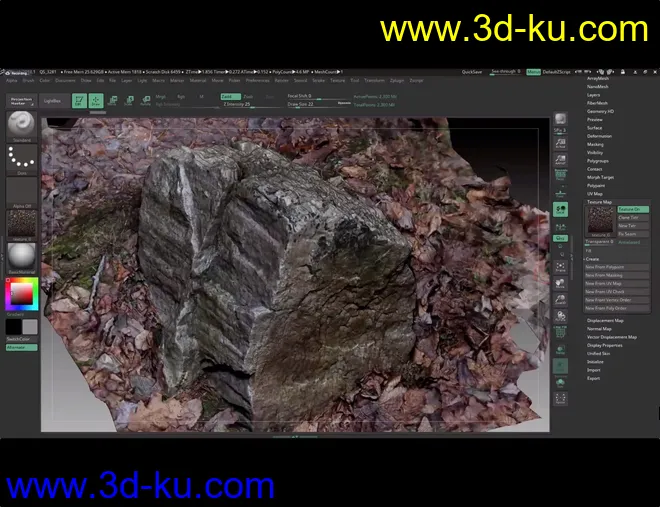
Task: Select the Scale transform tool
Action: (129, 101)
